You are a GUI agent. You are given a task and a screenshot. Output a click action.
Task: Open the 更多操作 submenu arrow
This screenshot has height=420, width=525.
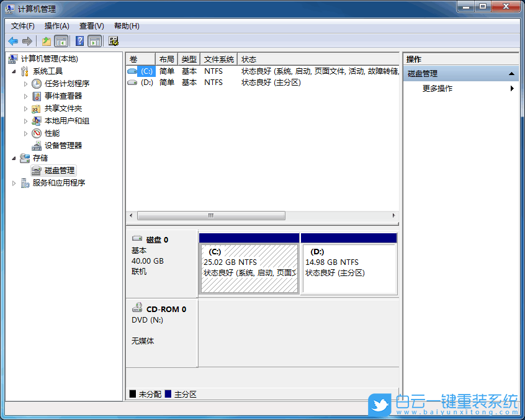pyautogui.click(x=512, y=88)
